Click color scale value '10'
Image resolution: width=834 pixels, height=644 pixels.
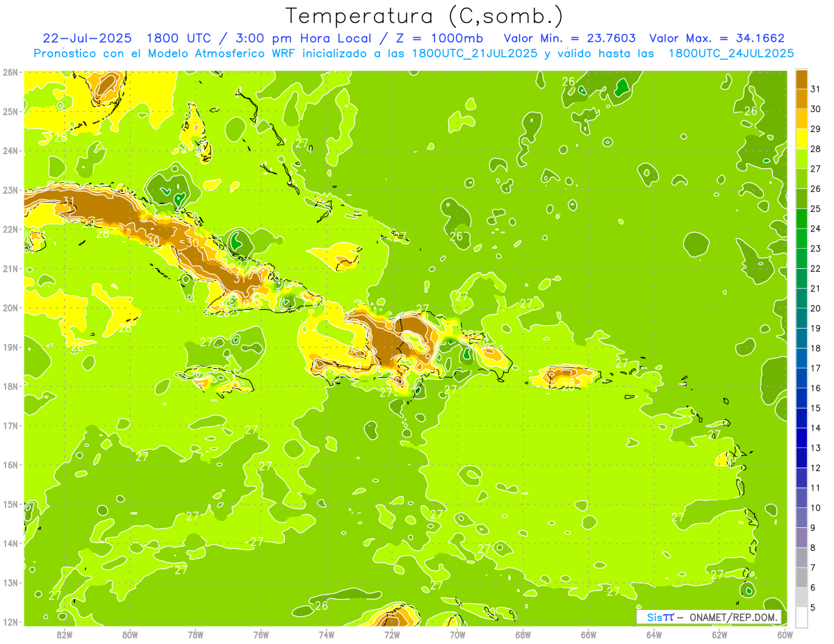816,508
